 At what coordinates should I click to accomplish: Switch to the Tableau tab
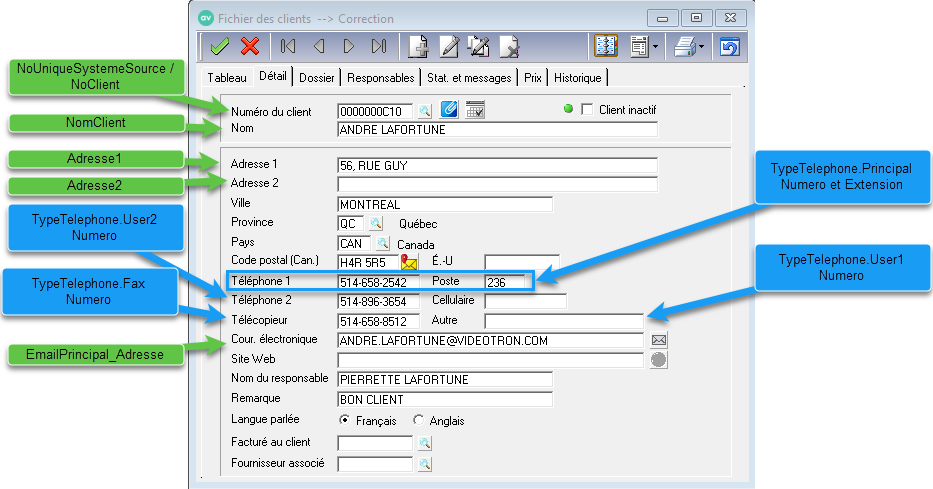[x=227, y=77]
